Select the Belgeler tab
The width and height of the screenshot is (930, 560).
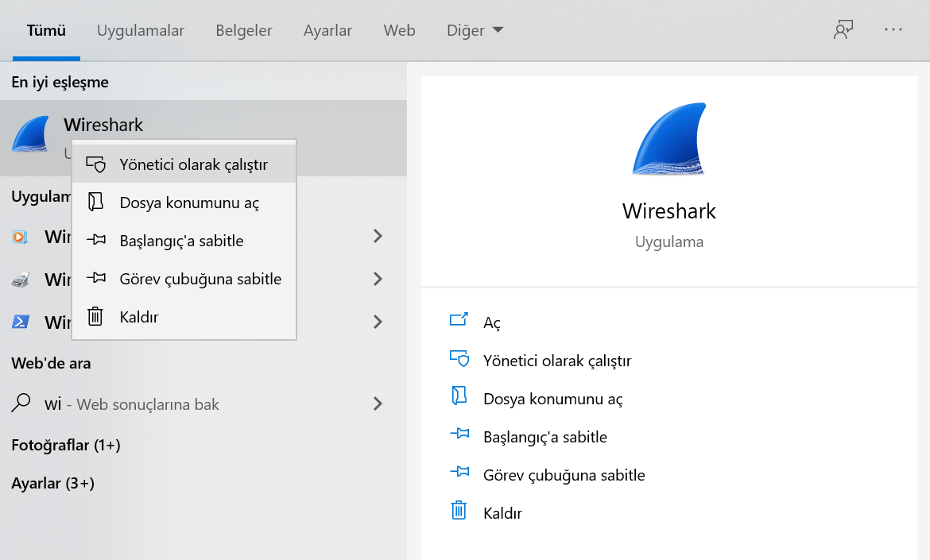[x=244, y=30]
